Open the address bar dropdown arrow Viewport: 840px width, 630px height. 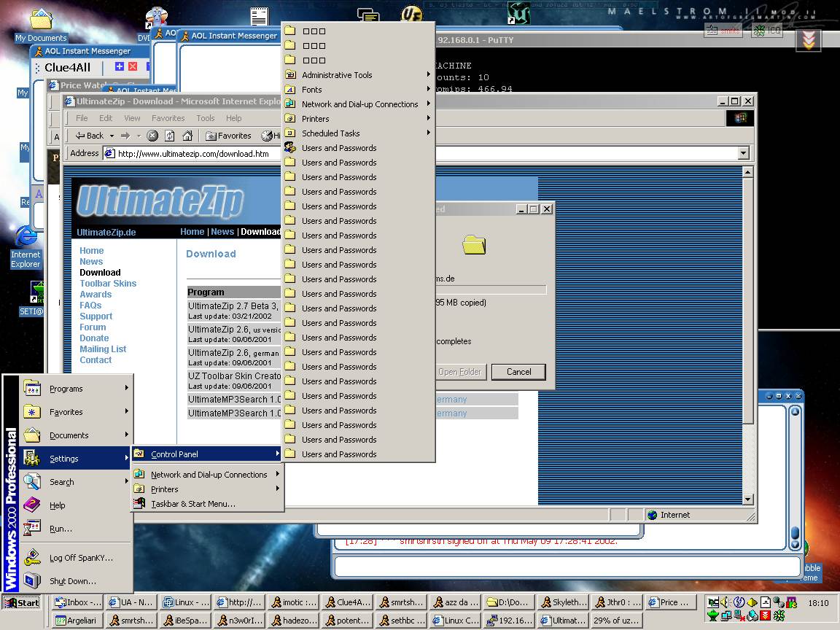point(743,153)
